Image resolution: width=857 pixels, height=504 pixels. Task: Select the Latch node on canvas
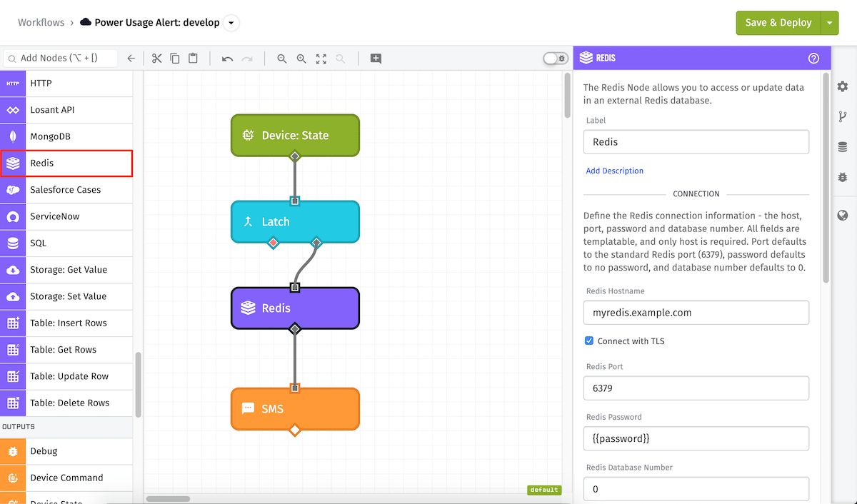click(x=295, y=222)
